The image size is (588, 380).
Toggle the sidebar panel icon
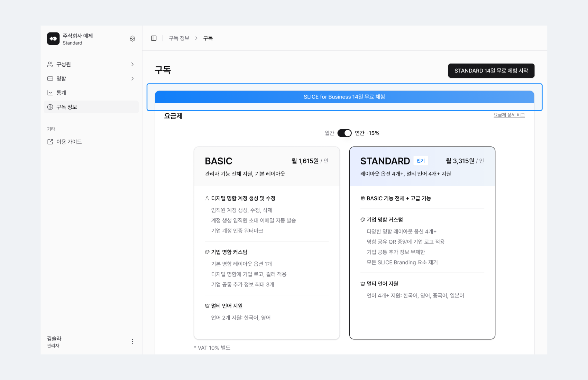154,38
